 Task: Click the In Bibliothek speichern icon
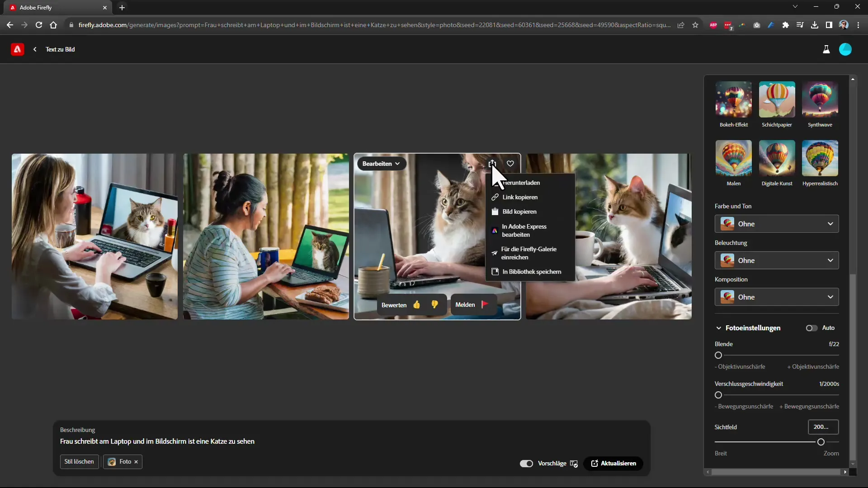(x=495, y=271)
